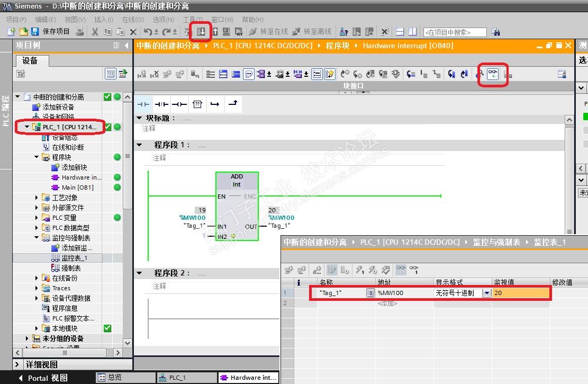Image resolution: width=588 pixels, height=384 pixels.
Task: Toggle the network comments speech-bubble icon
Action: [x=248, y=74]
